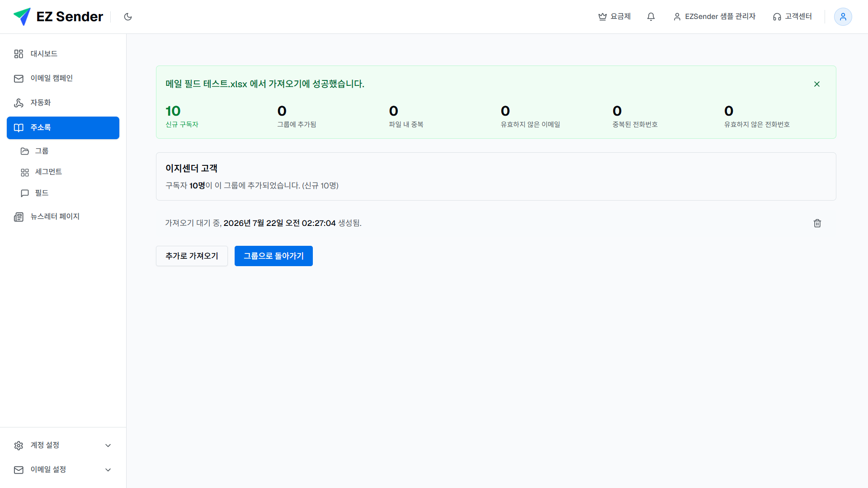
Task: Open 뉴스레터 페이지 in the sidebar
Action: tap(63, 216)
